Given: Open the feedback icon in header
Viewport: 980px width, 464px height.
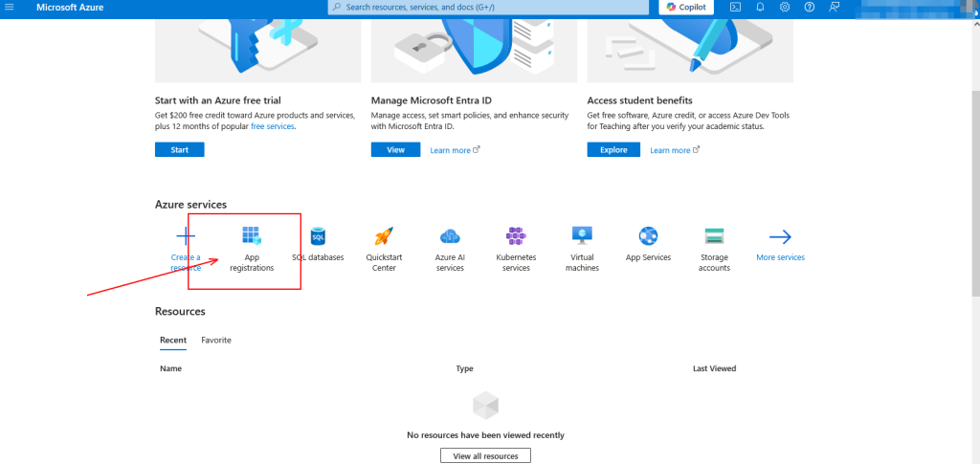Looking at the screenshot, I should pos(834,7).
